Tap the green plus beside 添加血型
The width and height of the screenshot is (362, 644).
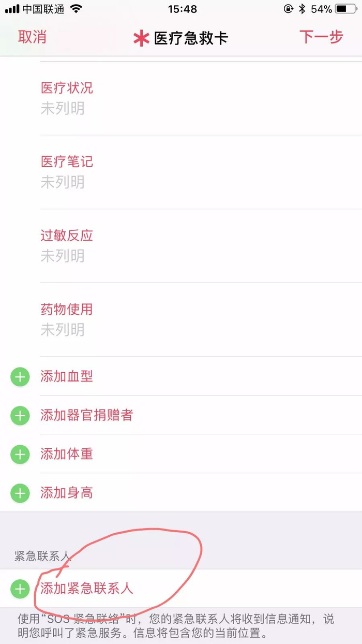click(x=20, y=377)
